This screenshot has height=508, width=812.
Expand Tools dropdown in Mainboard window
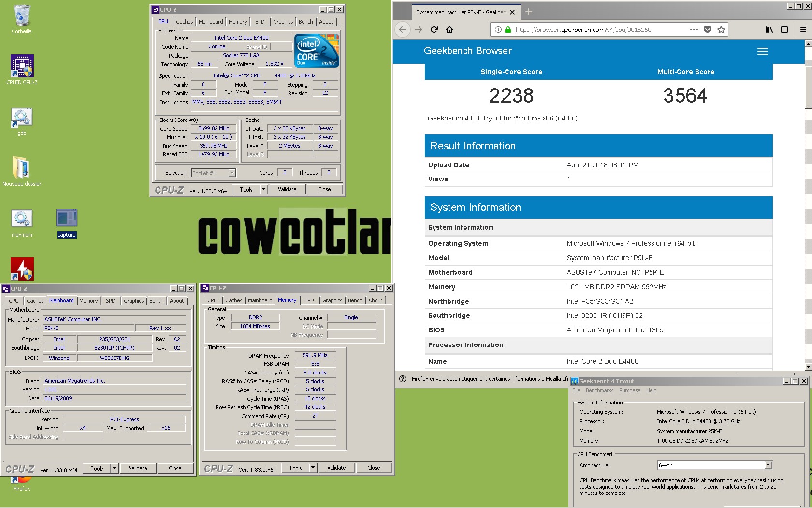pos(115,468)
